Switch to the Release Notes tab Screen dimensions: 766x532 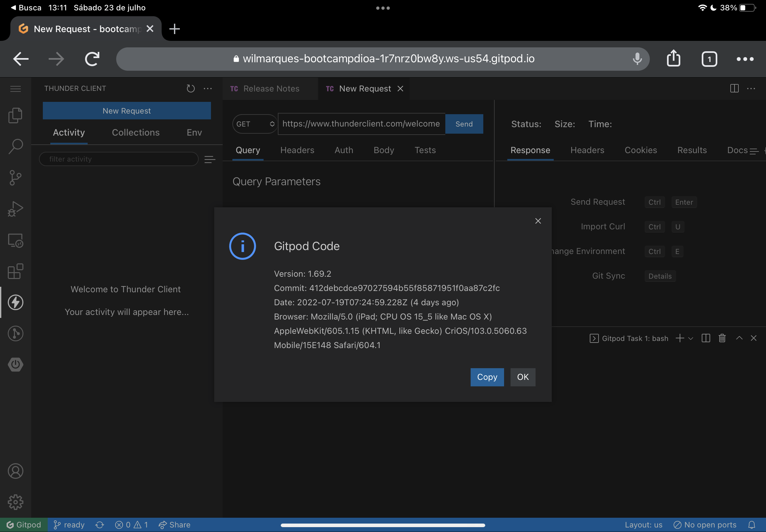pos(271,88)
